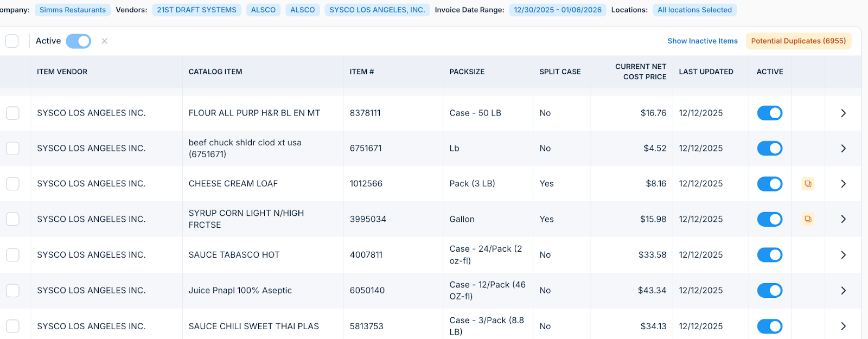Open invoice date range 12/30/2025 - 01/06/2026
Screen dimensions: 868x339
558,10
